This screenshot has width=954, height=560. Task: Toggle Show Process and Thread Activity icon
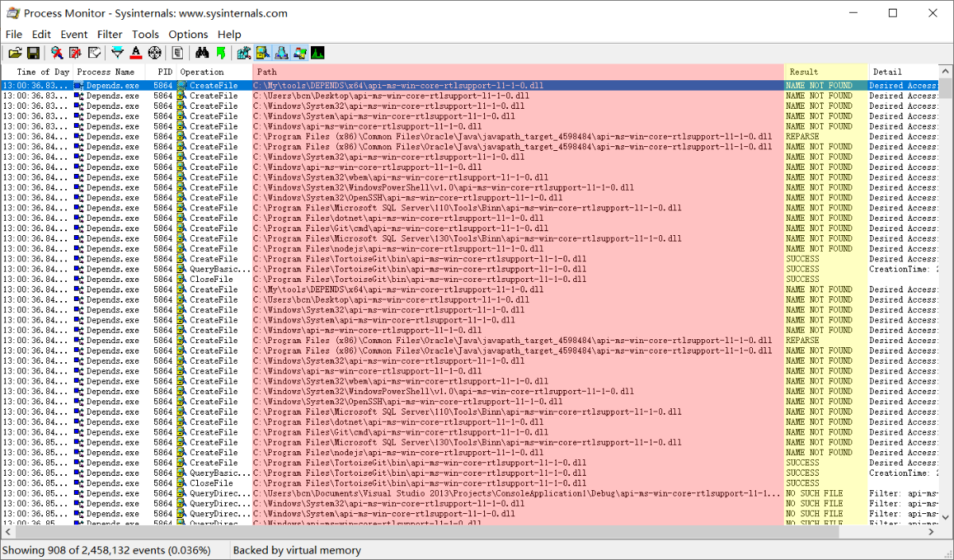[300, 53]
